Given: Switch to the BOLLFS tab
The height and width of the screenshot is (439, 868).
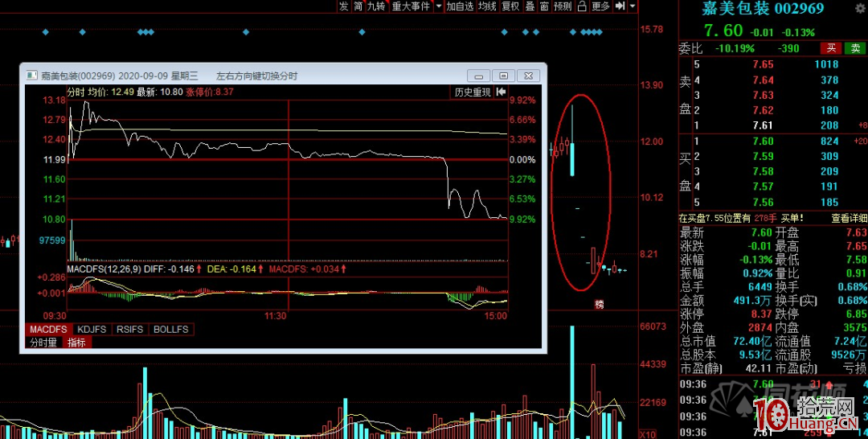Looking at the screenshot, I should pyautogui.click(x=171, y=330).
